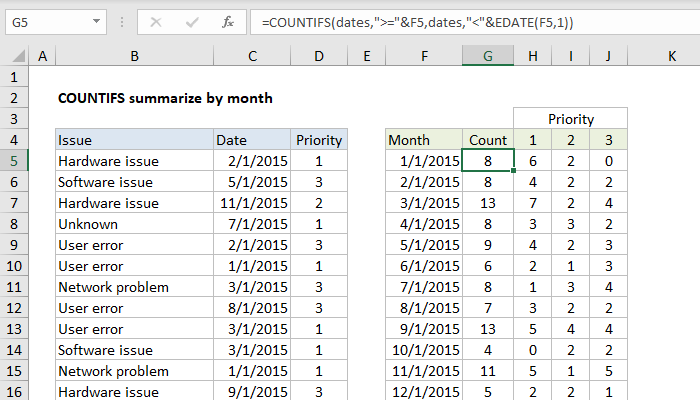Click the Issue table header cell
Image resolution: width=700 pixels, height=400 pixels.
(133, 140)
